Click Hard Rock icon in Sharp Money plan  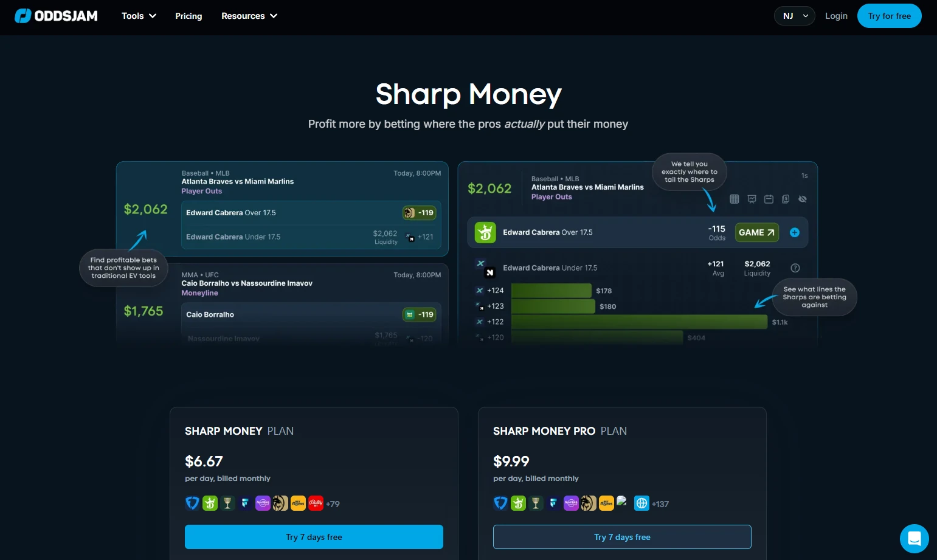click(x=263, y=503)
